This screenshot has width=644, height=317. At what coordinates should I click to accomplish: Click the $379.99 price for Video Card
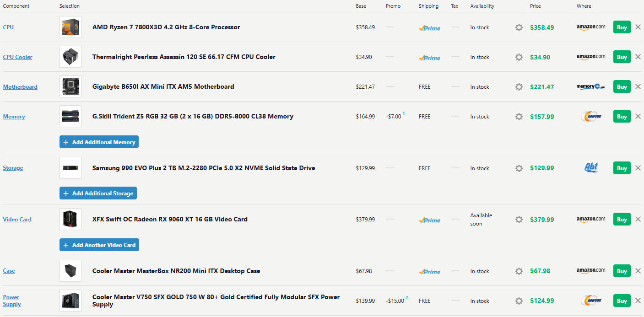pyautogui.click(x=542, y=220)
